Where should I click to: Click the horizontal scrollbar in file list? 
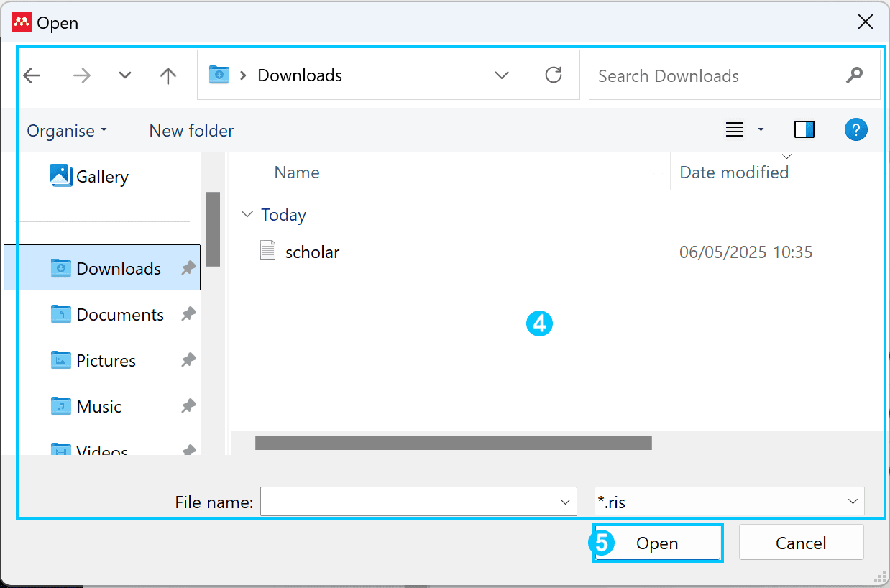(453, 443)
